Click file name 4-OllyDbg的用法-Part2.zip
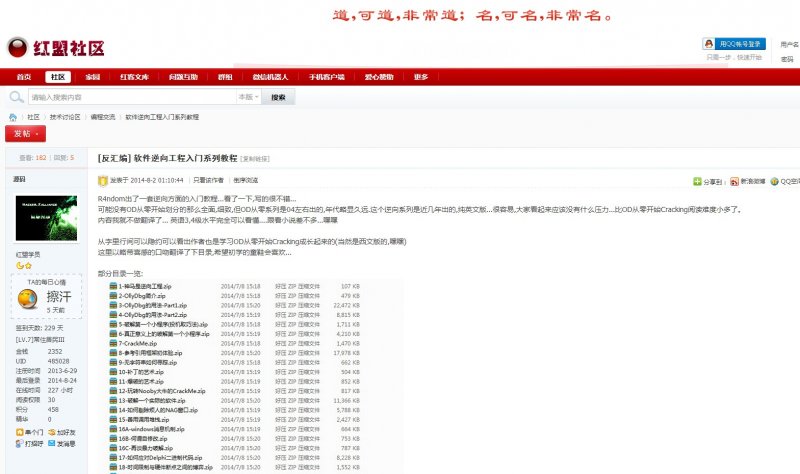Screen dimensions: 800x474 point(153,315)
